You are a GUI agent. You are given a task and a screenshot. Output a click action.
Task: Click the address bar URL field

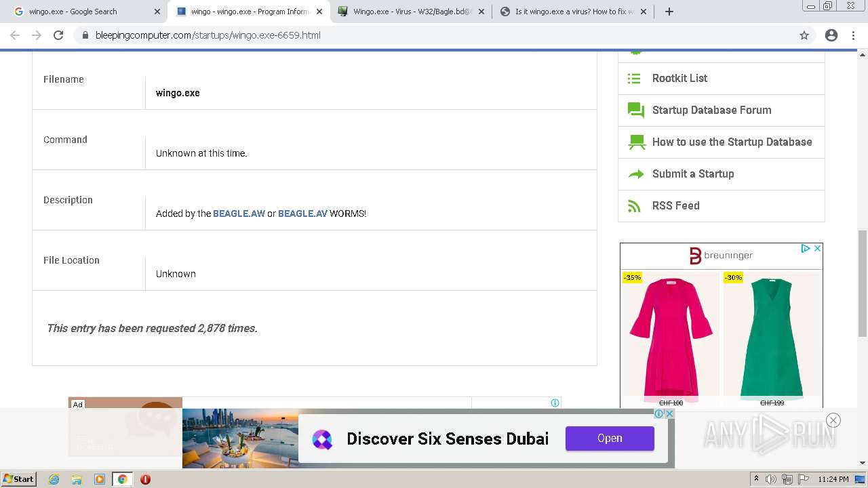434,35
